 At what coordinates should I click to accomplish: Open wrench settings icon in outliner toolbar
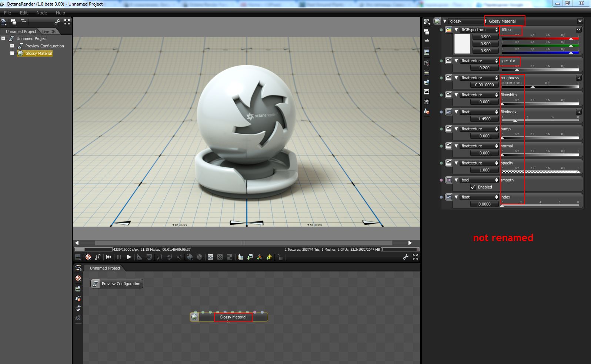pyautogui.click(x=57, y=22)
